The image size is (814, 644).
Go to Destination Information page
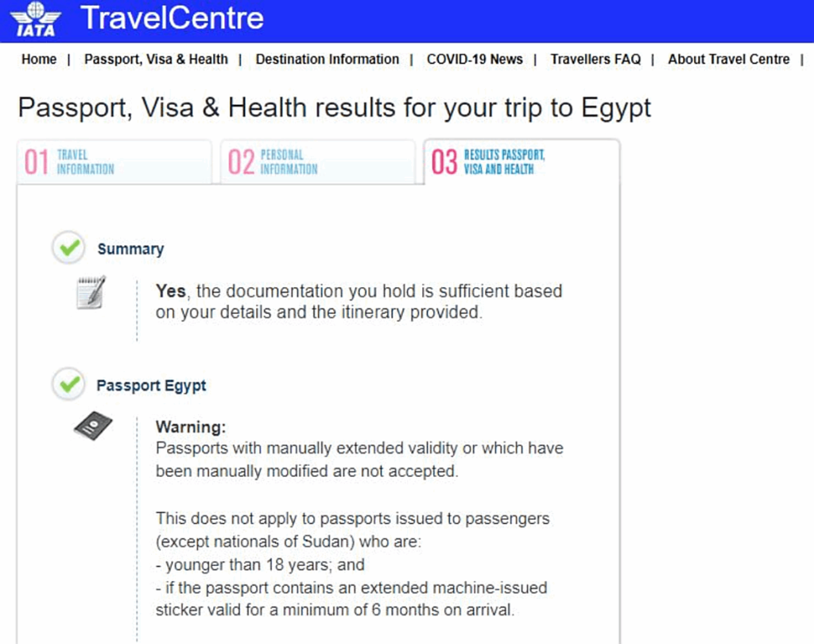(327, 60)
